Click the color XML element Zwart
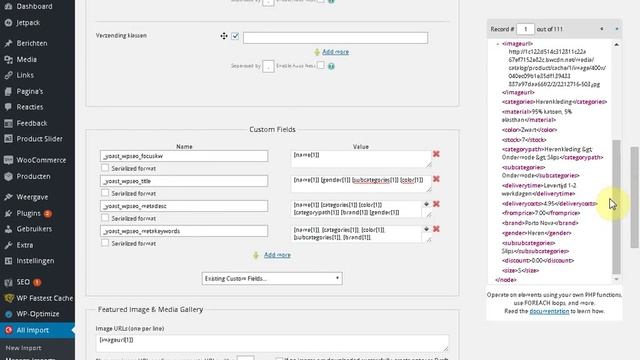Viewport: 640px width, 360px height. pyautogui.click(x=529, y=130)
